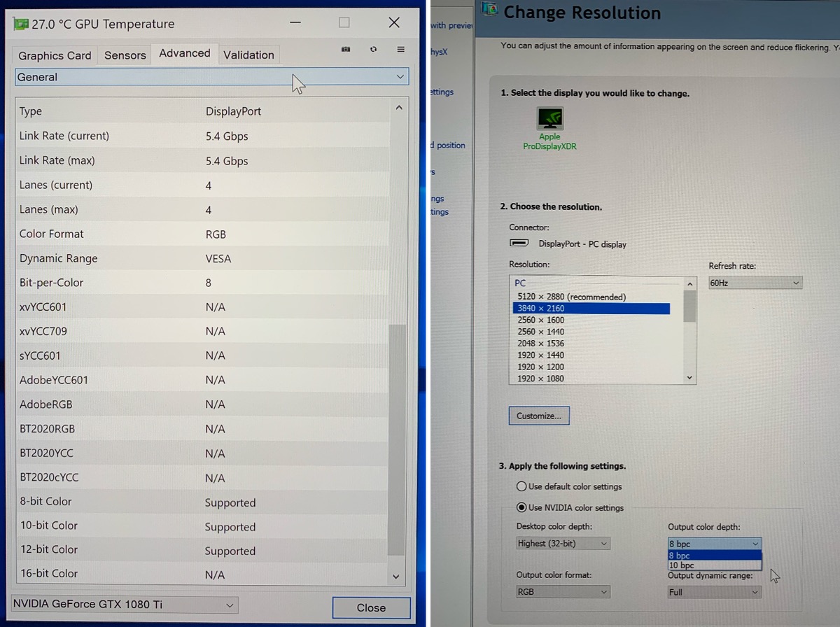The image size is (840, 627).
Task: Open the Output dynamic range Full dropdown
Action: coord(714,592)
